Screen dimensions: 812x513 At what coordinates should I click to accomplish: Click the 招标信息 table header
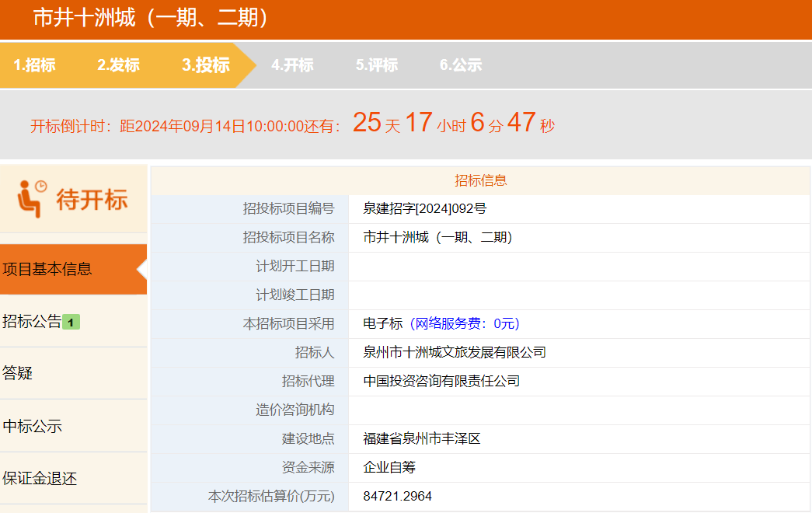[x=480, y=180]
